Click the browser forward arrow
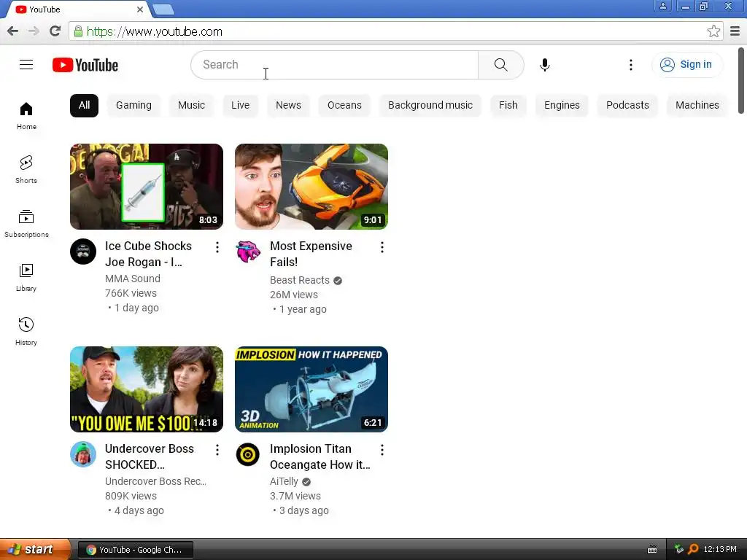 (x=34, y=31)
